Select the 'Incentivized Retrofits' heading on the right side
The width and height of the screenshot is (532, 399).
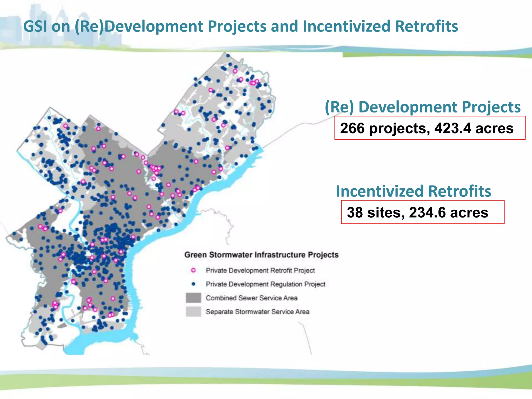413,191
